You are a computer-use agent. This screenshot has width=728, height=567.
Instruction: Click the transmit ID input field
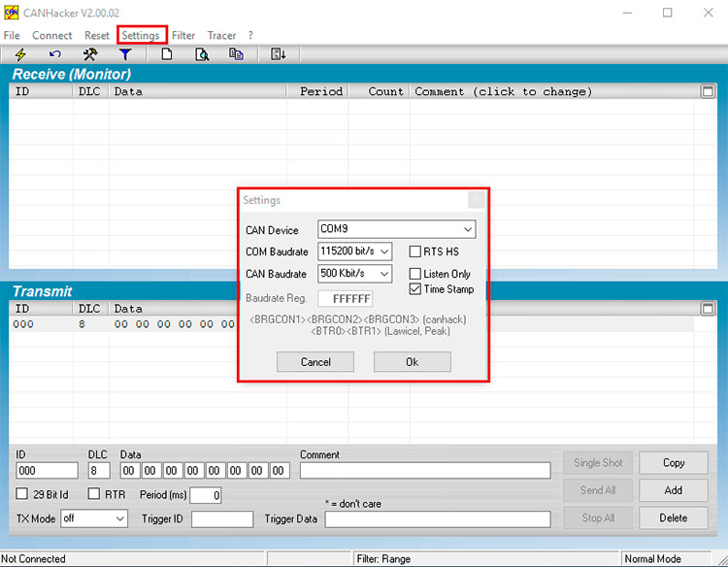tap(47, 471)
